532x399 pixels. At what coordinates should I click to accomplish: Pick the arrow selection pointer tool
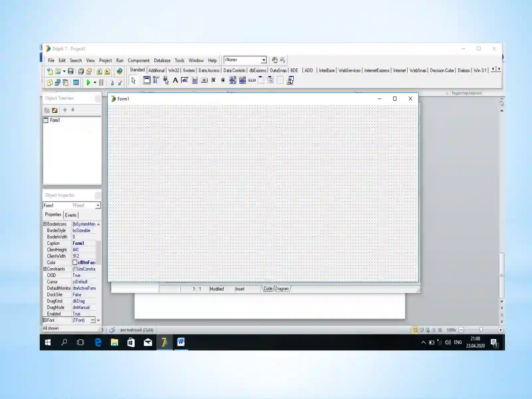(134, 80)
